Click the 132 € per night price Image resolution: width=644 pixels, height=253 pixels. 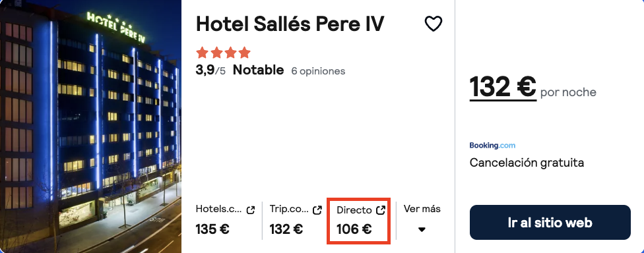pos(503,87)
